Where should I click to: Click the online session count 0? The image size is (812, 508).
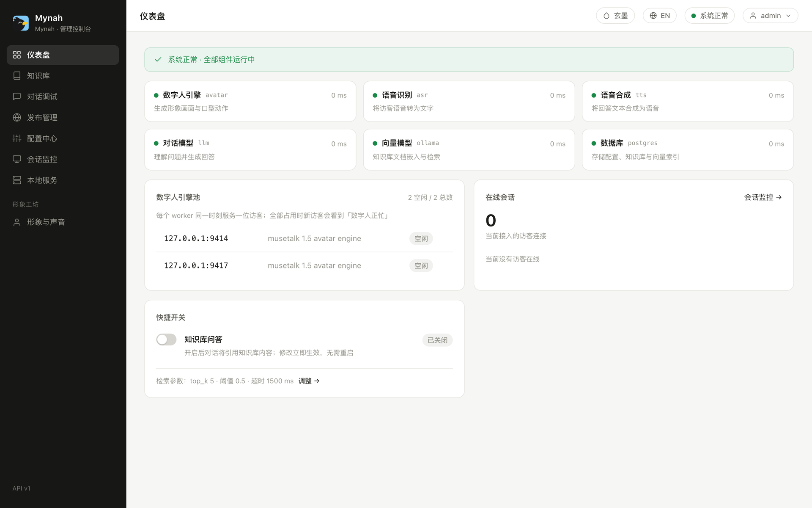(491, 221)
